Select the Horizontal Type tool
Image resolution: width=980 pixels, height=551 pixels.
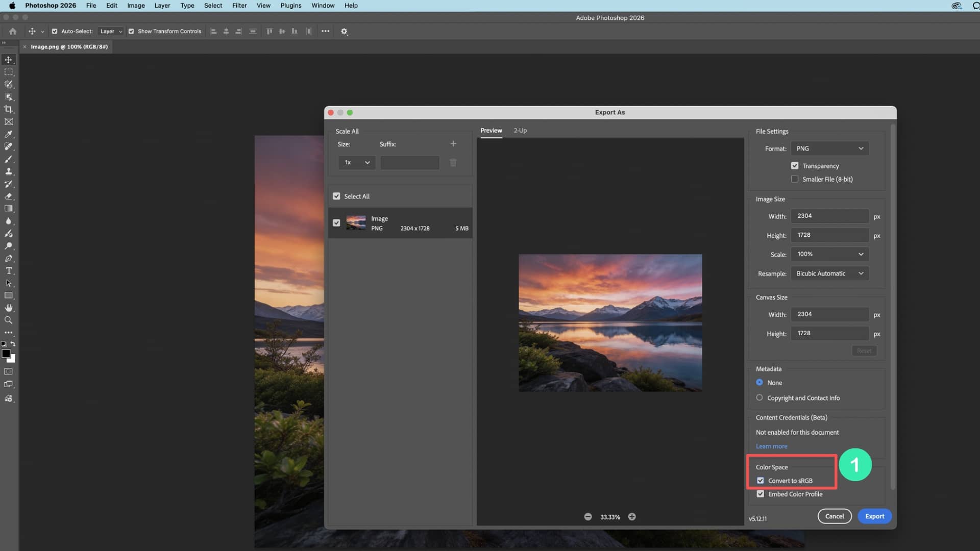pyautogui.click(x=9, y=270)
